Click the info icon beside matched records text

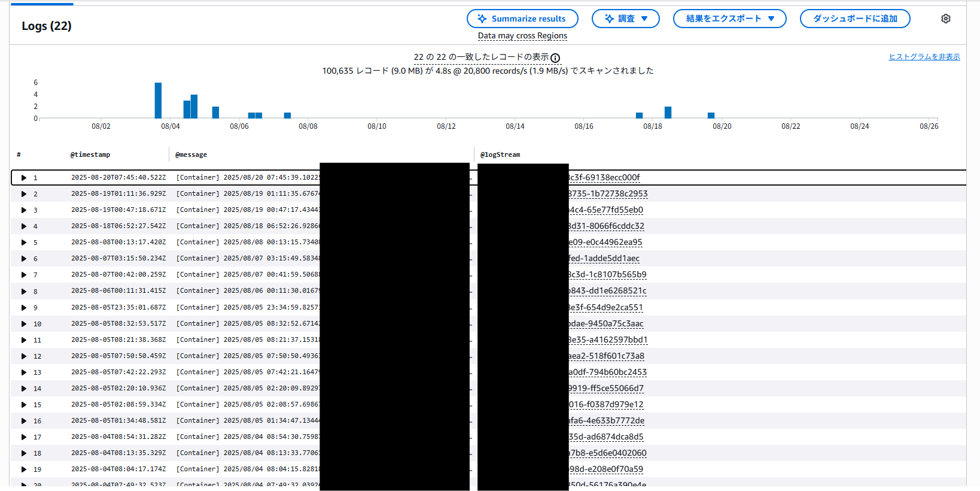(555, 58)
